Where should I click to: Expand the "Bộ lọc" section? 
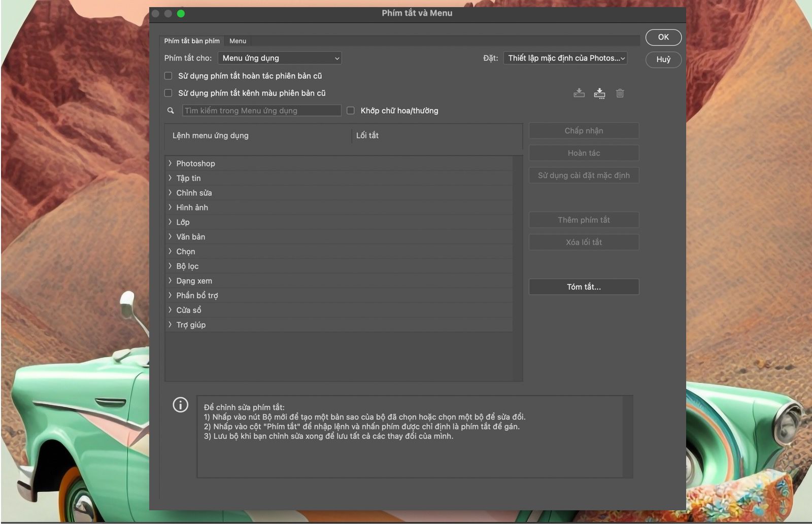coord(170,266)
